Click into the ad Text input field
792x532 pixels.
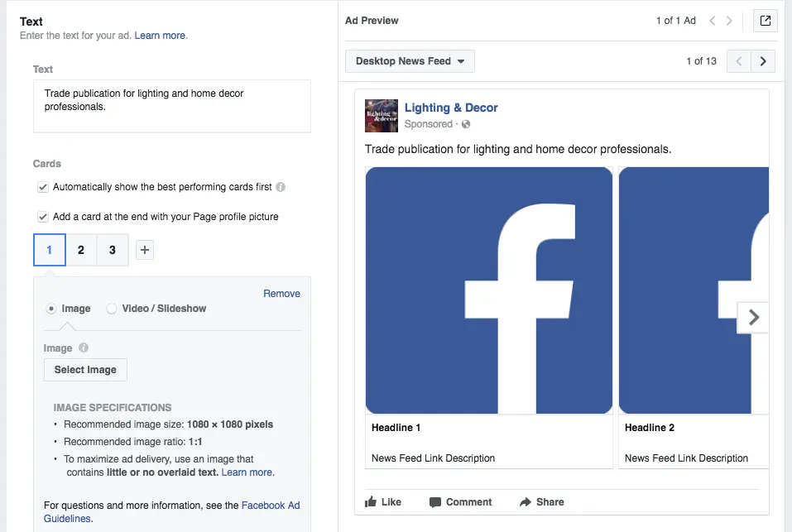pyautogui.click(x=172, y=106)
